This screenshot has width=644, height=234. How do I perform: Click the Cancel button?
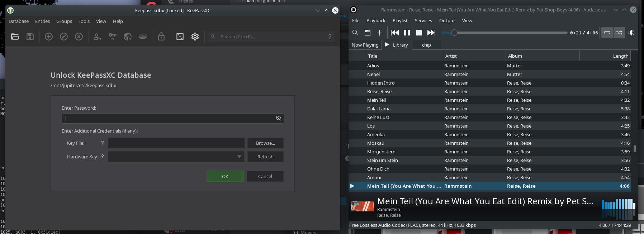(265, 176)
